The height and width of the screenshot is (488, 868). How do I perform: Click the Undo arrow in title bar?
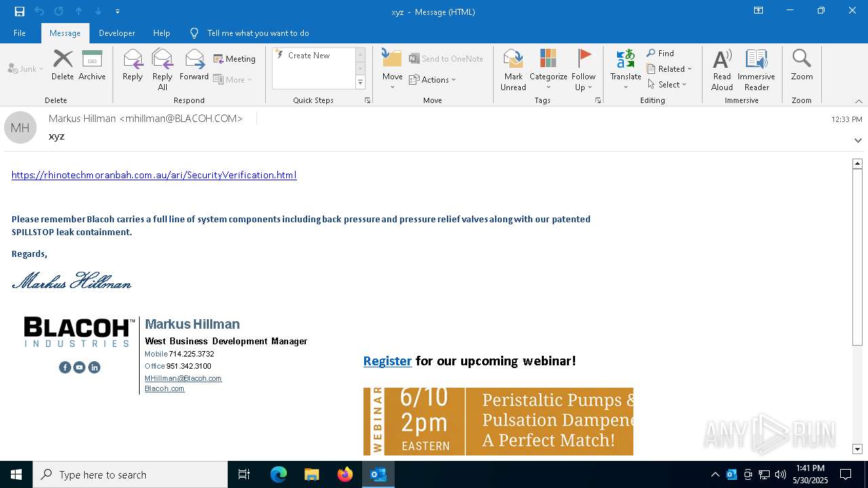pos(39,12)
